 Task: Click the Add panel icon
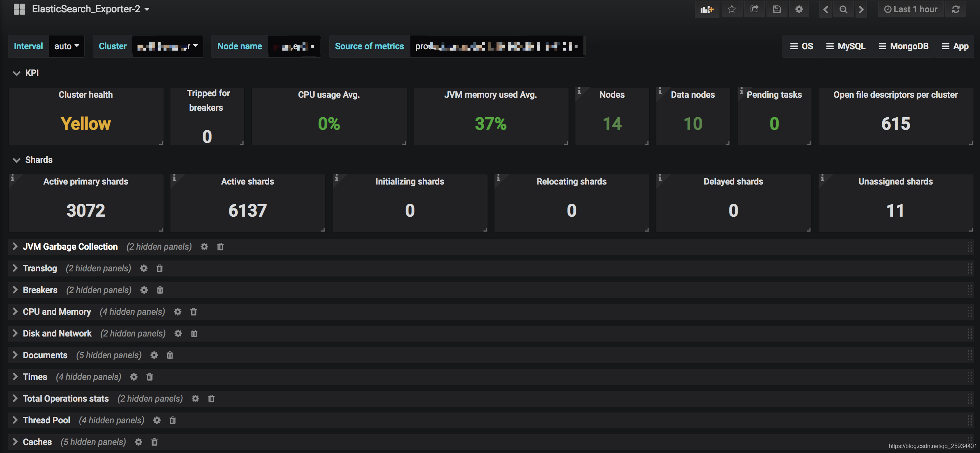coord(706,9)
